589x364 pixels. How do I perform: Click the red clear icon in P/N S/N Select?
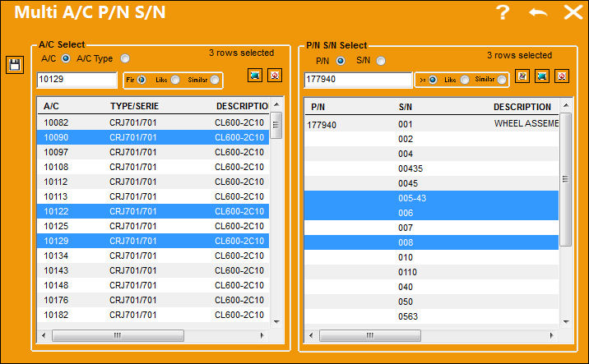point(562,76)
